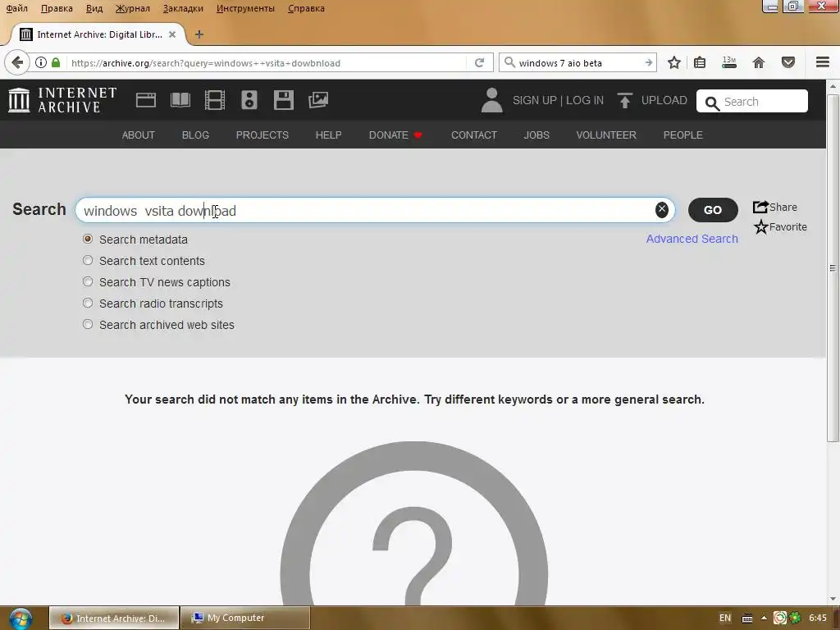Select Search metadata radio button
The height and width of the screenshot is (630, 840).
pos(88,239)
